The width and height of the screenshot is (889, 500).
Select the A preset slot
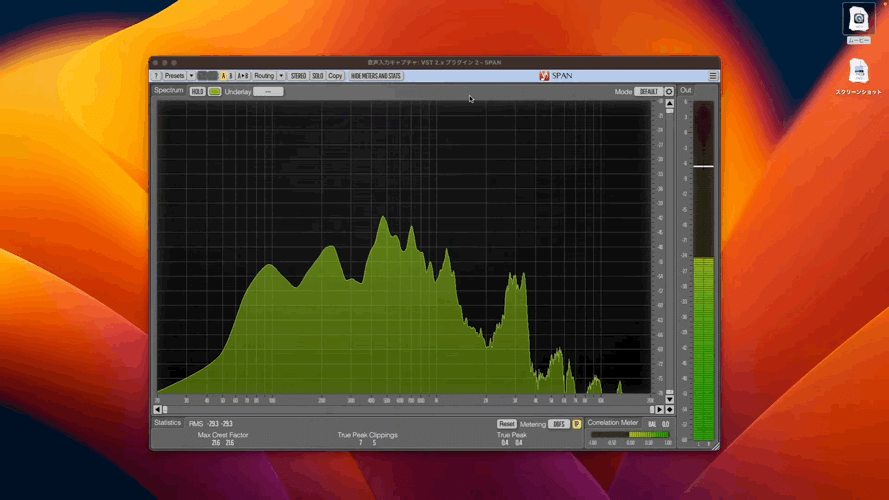[x=223, y=76]
